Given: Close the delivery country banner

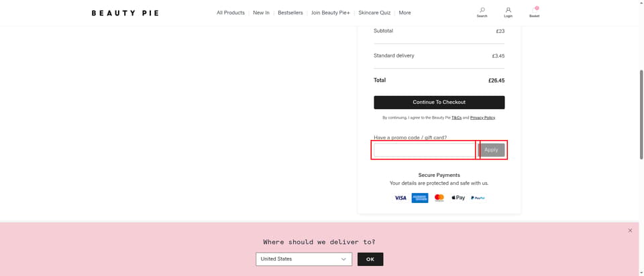Looking at the screenshot, I should (630, 230).
